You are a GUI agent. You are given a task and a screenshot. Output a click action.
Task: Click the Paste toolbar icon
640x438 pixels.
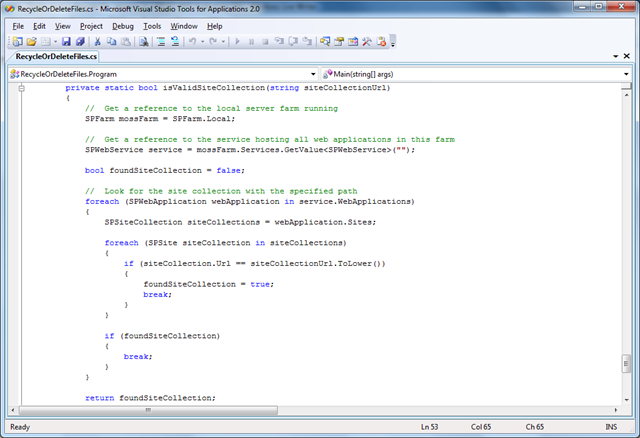coord(126,42)
